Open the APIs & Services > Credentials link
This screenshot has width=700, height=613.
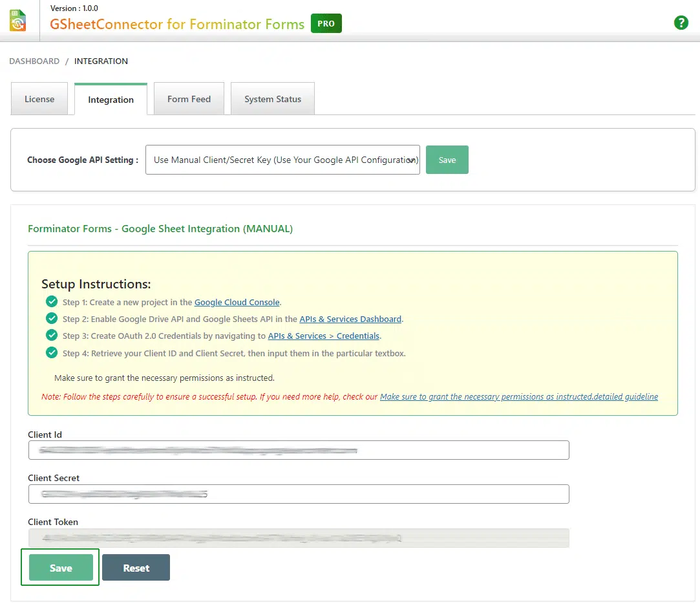324,336
